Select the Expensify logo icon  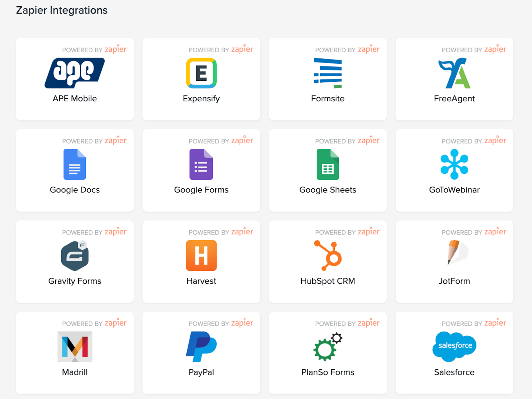coord(201,73)
